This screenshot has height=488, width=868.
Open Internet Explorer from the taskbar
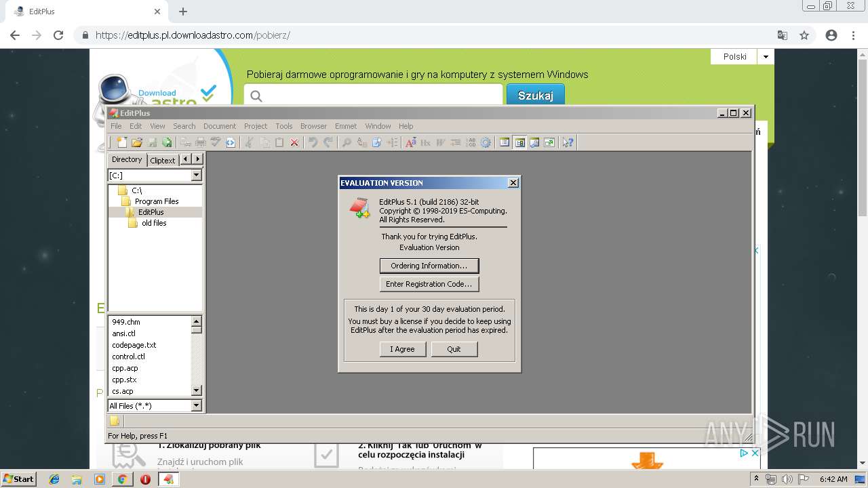[x=54, y=479]
